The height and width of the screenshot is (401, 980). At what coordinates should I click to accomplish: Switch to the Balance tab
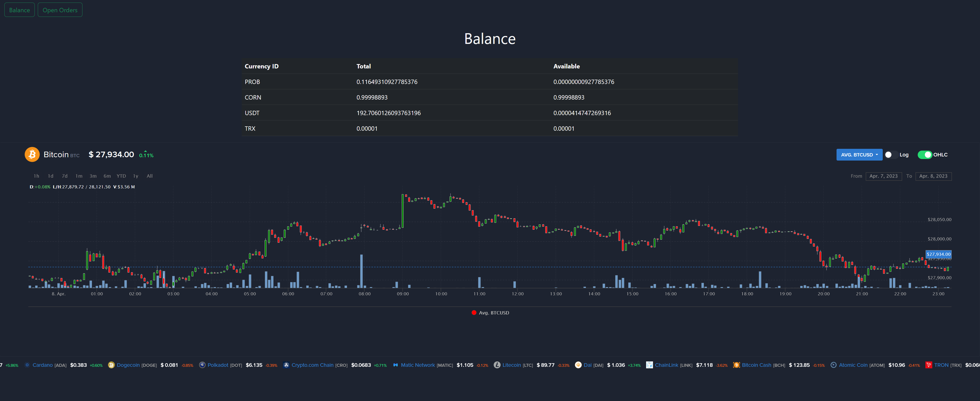[x=19, y=10]
